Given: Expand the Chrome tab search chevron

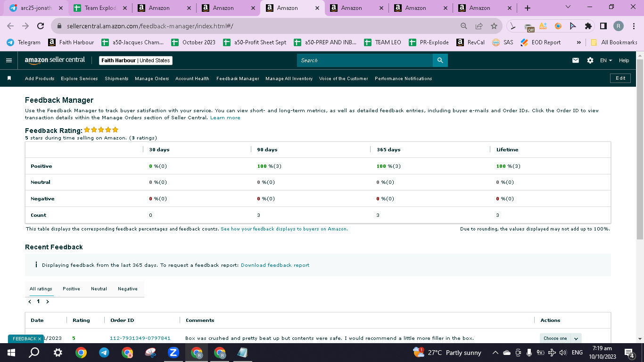Looking at the screenshot, I should tap(568, 7).
